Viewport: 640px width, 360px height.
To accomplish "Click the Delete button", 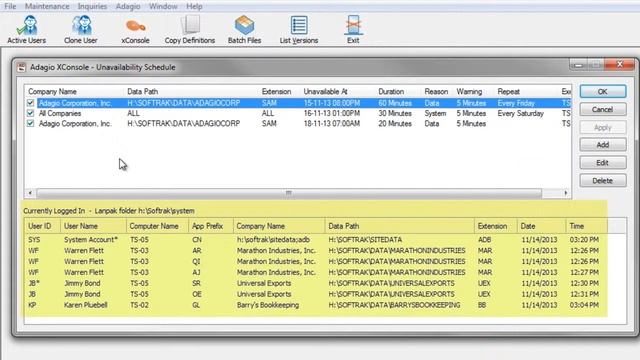I will tap(602, 181).
